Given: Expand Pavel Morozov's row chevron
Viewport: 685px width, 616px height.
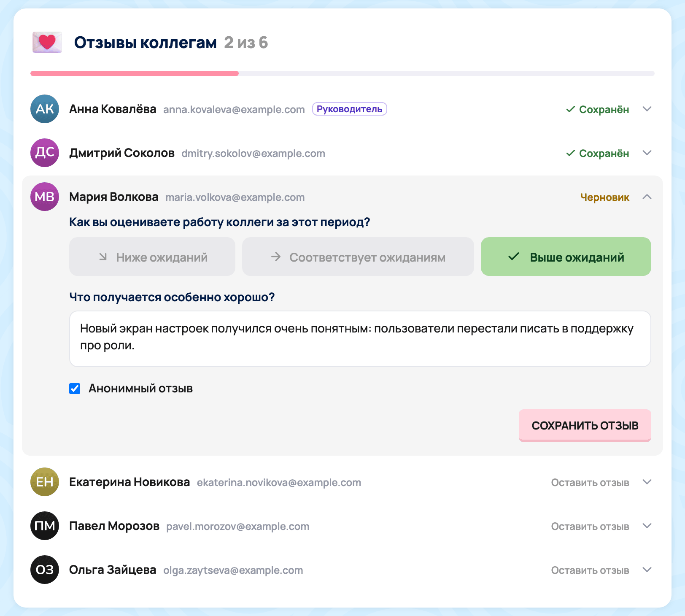Looking at the screenshot, I should point(647,526).
